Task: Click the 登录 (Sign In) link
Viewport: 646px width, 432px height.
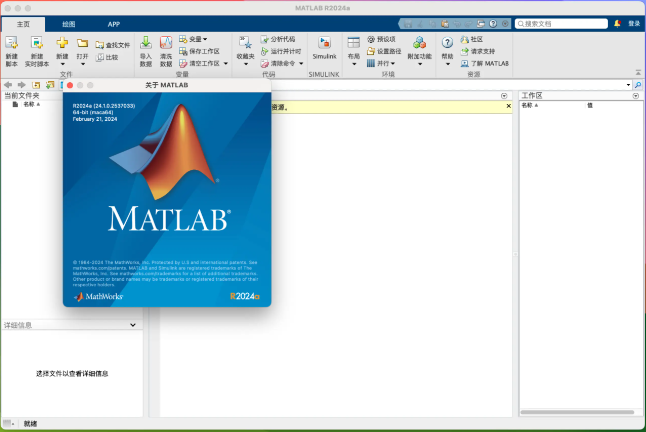Action: pos(634,22)
